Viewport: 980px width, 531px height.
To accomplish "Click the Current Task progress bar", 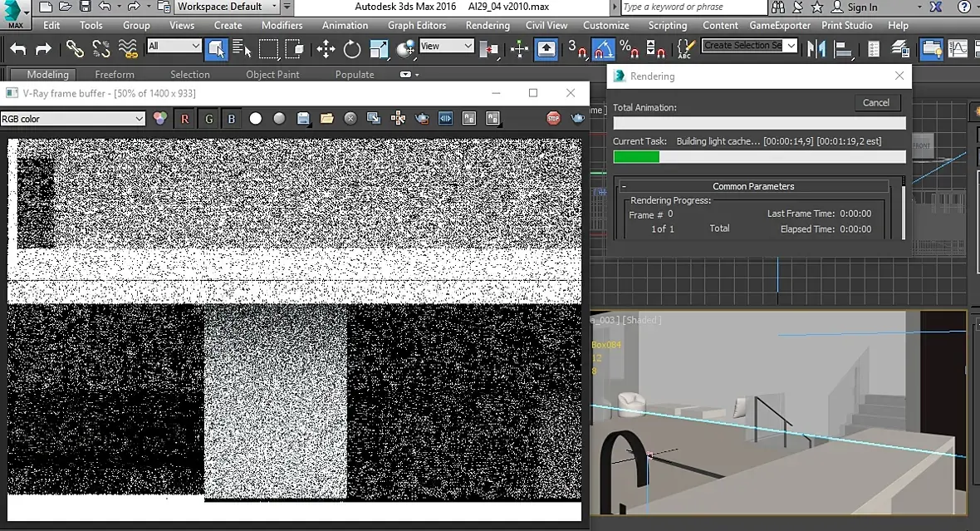I will (x=759, y=157).
